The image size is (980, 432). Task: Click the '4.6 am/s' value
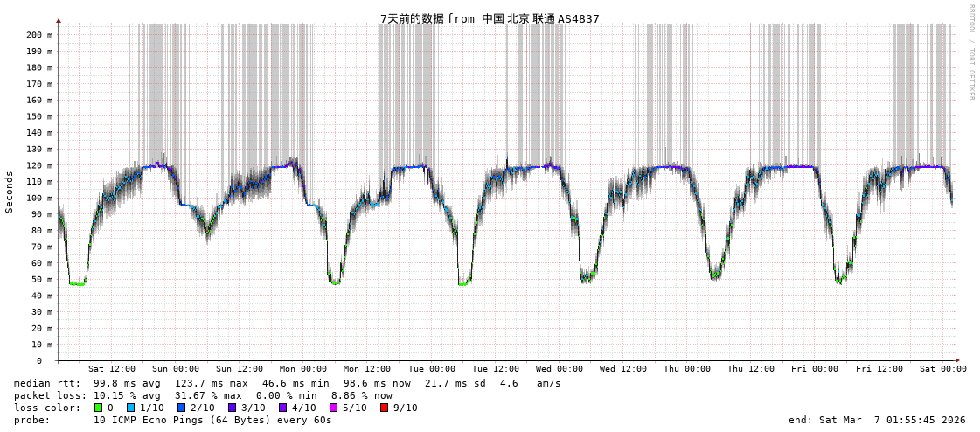click(x=532, y=383)
